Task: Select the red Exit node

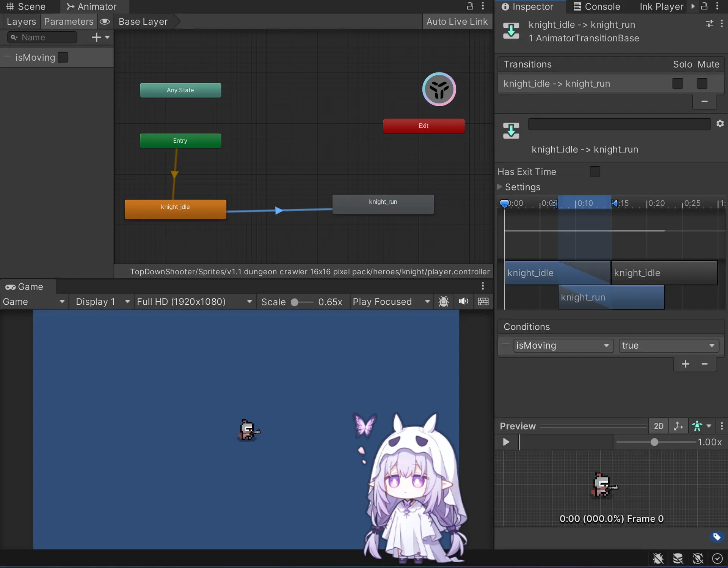Action: click(x=424, y=126)
